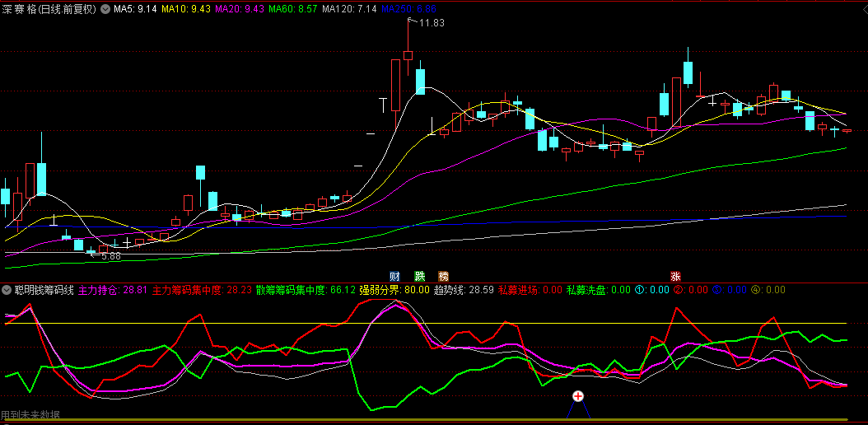Image resolution: width=868 pixels, height=425 pixels.
Task: Click the 11.83 high price marker
Action: click(432, 23)
